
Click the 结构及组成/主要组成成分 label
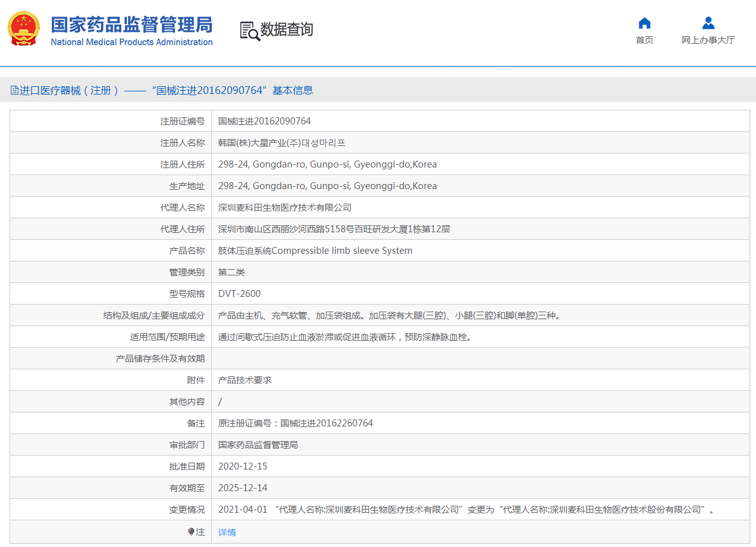[x=154, y=315]
